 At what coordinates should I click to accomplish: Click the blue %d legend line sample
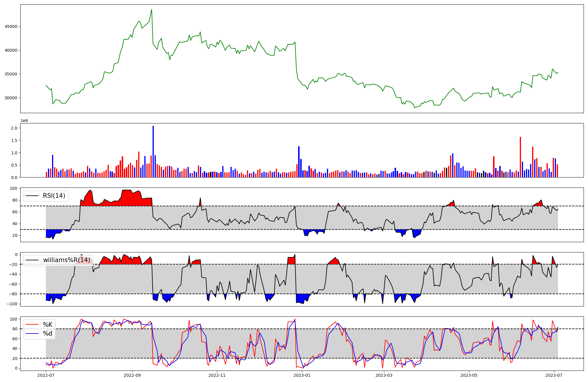click(x=32, y=334)
